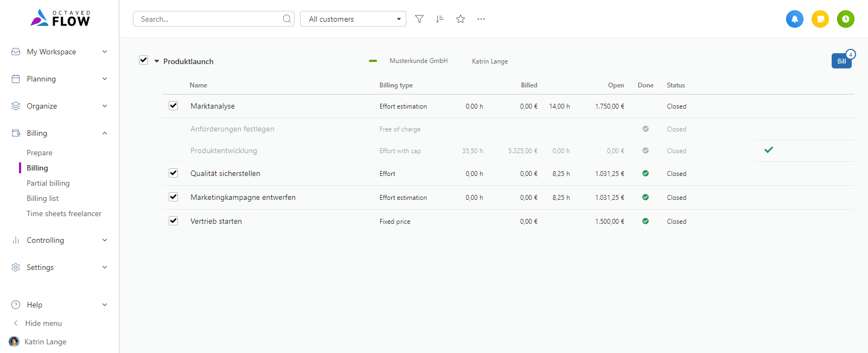The width and height of the screenshot is (868, 353).
Task: Click the blue Bill button
Action: [841, 61]
